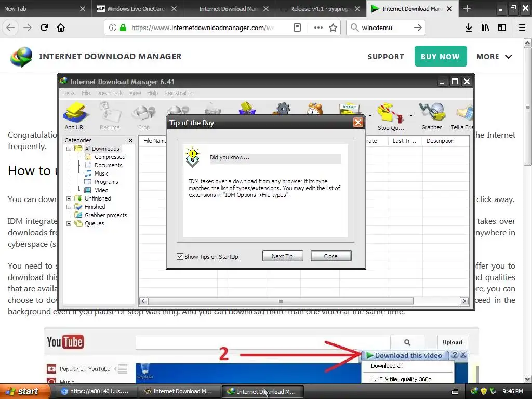Open the Grabber tool icon
The image size is (532, 399).
432,116
